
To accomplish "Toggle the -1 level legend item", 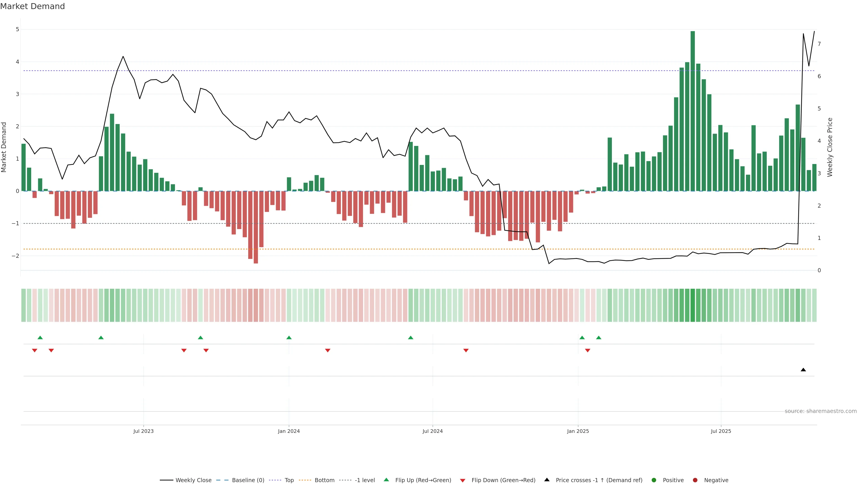I will tap(365, 480).
